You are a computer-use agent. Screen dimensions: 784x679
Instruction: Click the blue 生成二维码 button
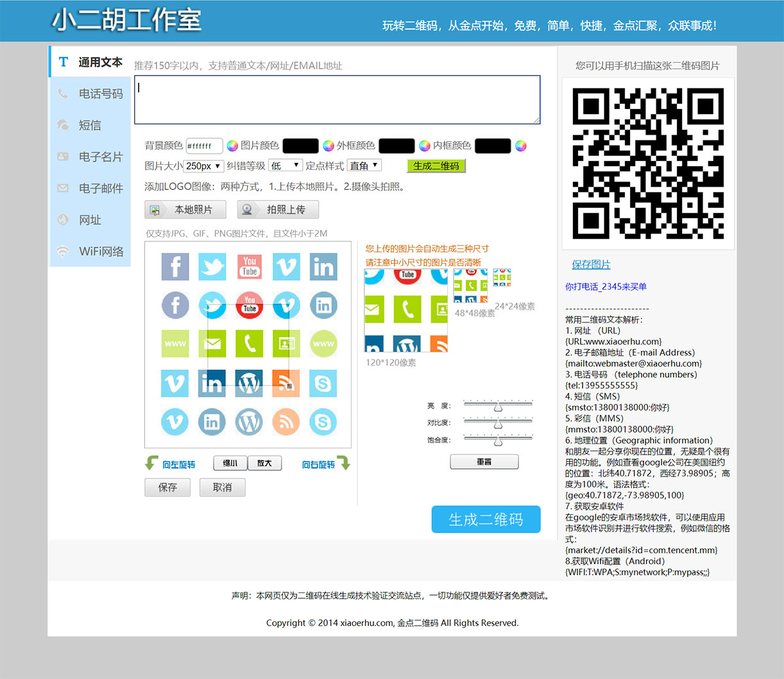486,519
